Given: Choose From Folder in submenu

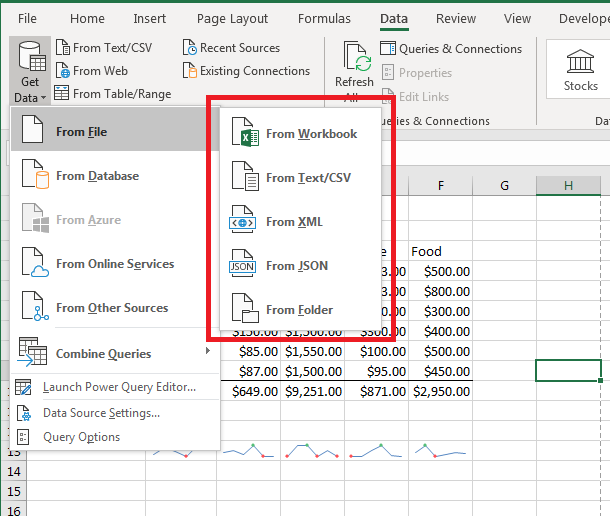Looking at the screenshot, I should pyautogui.click(x=300, y=310).
